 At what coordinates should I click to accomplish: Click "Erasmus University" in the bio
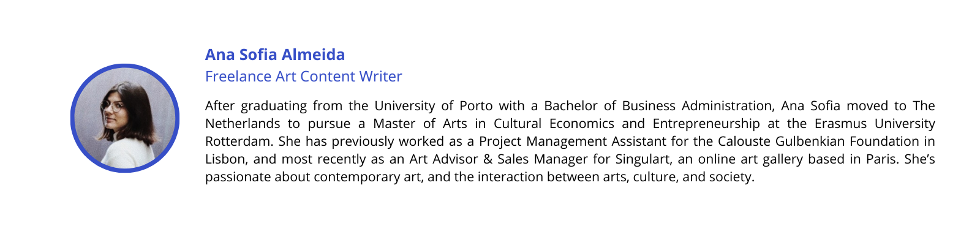coord(875,124)
